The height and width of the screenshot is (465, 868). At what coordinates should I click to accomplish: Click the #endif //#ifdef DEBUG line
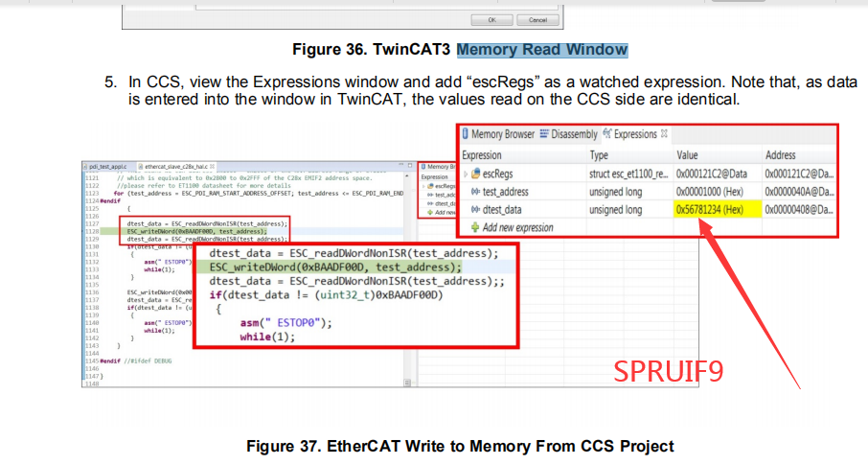pos(136,360)
